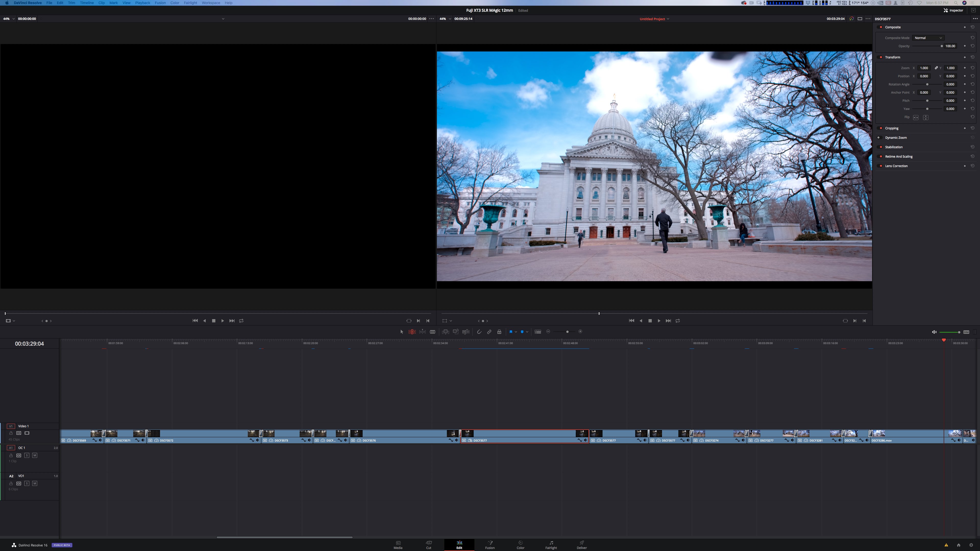Open the Timeline menu in menu bar
The image size is (980, 551).
point(87,3)
